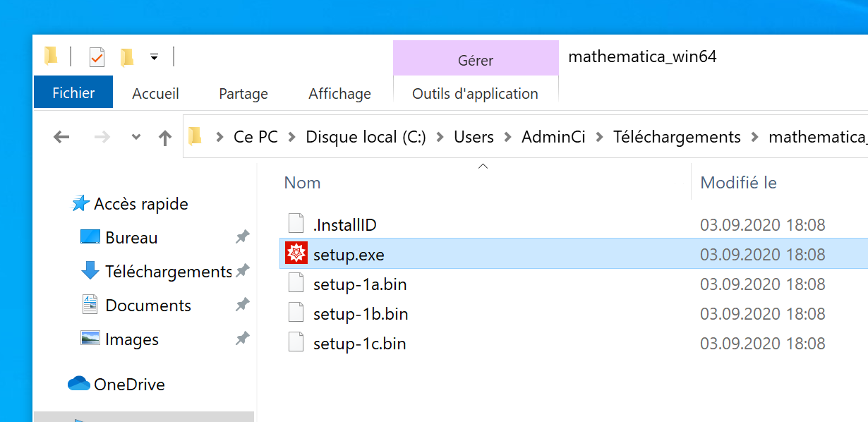Switch to the Affichage tab
868x422 pixels.
coord(339,93)
